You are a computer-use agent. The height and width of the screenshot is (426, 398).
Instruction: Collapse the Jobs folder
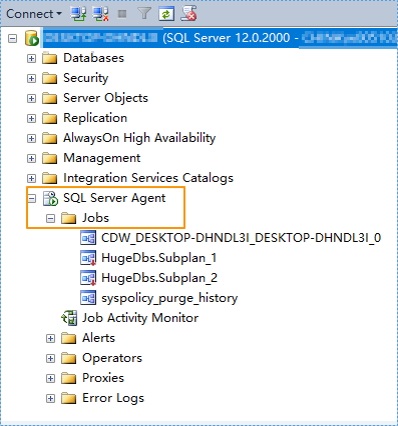[50, 218]
